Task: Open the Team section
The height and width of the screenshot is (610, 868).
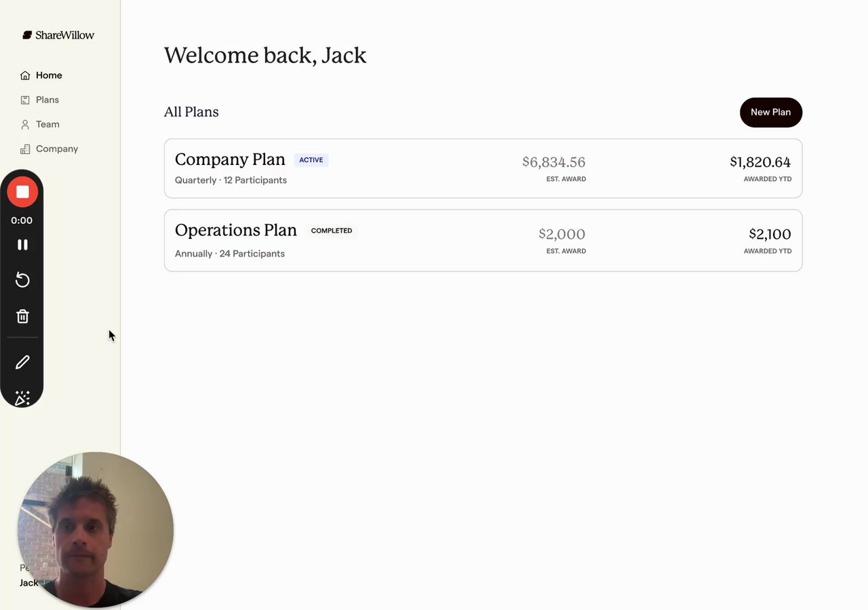Action: [x=47, y=124]
